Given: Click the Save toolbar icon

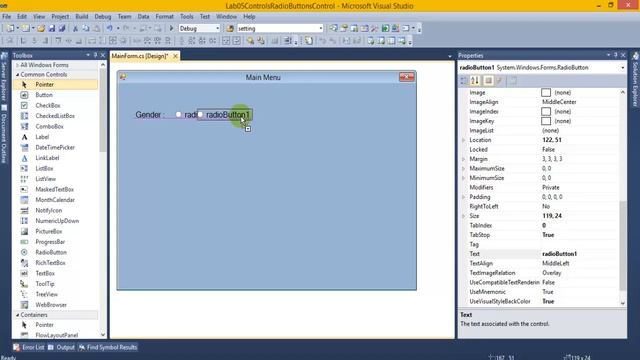Looking at the screenshot, I should click(52, 29).
